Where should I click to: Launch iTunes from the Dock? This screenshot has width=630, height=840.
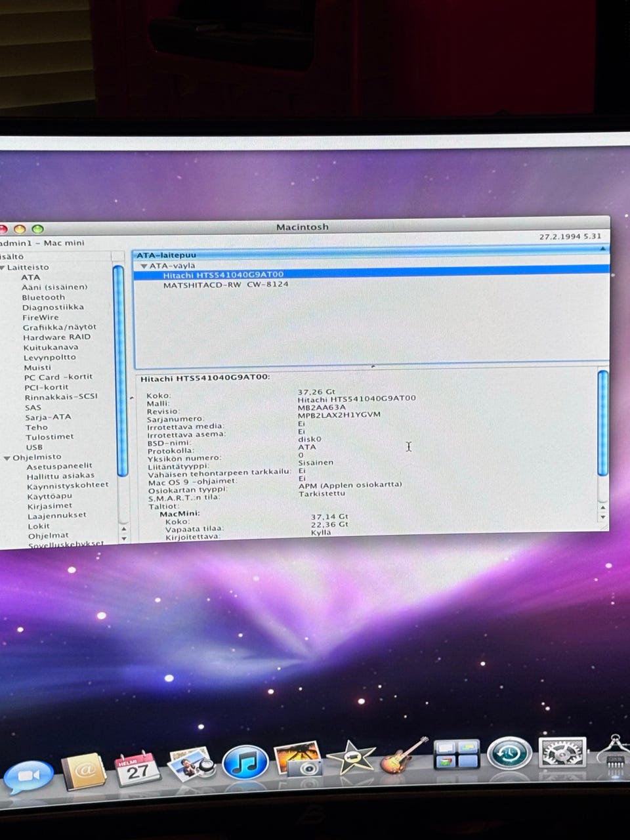(x=245, y=763)
